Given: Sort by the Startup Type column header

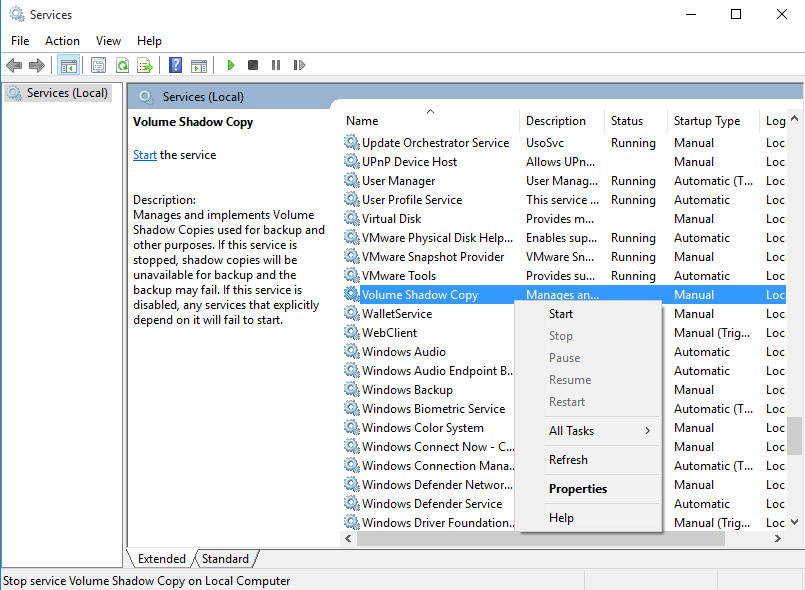Looking at the screenshot, I should 707,121.
